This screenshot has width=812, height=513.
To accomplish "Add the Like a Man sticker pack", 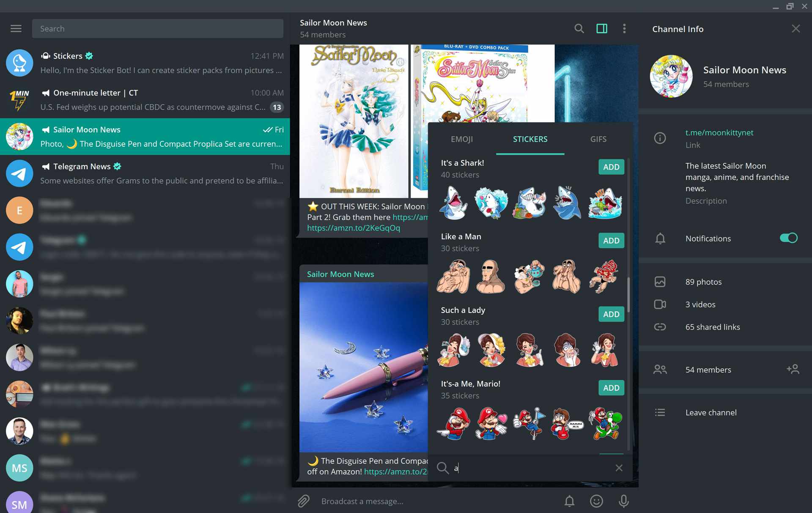I will 611,241.
